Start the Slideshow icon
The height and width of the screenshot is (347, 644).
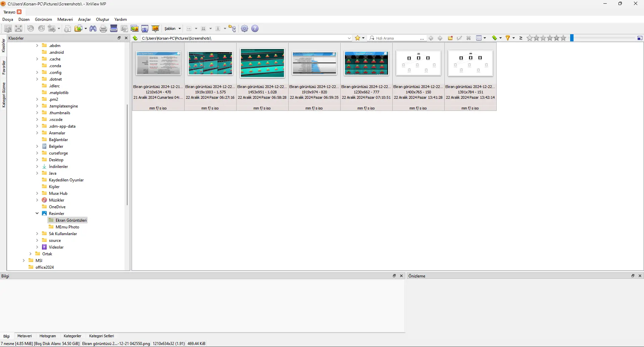pyautogui.click(x=155, y=29)
